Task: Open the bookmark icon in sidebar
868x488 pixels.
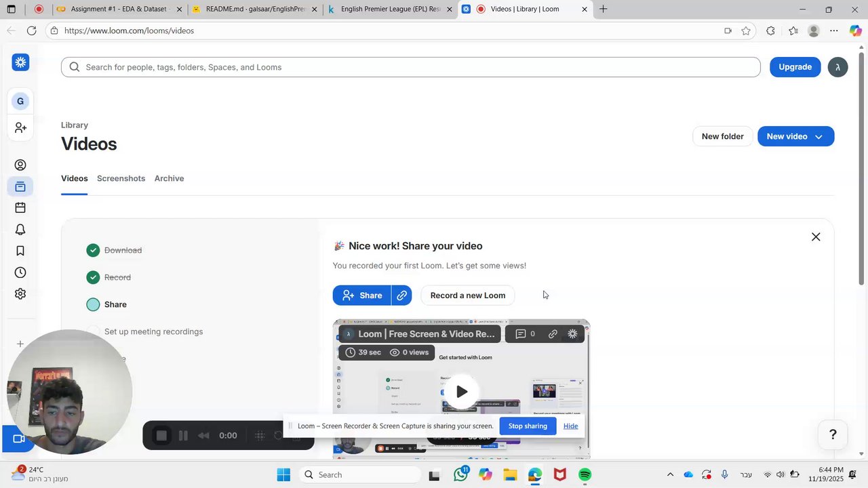Action: pos(20,251)
